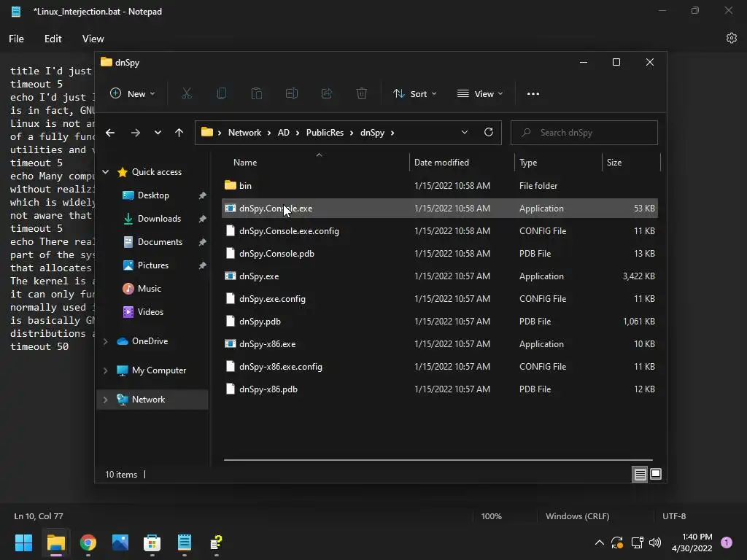The height and width of the screenshot is (560, 747).
Task: Open File Explorer from the taskbar
Action: [x=55, y=542]
